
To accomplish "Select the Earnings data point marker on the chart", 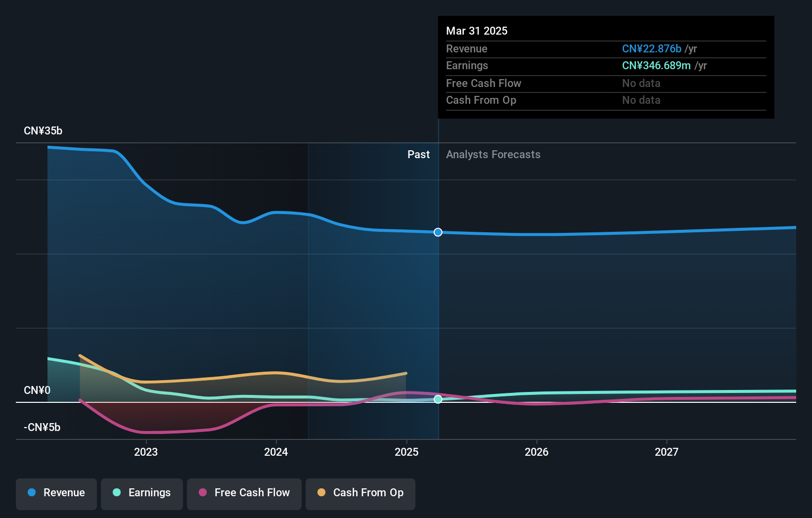I will [x=438, y=399].
